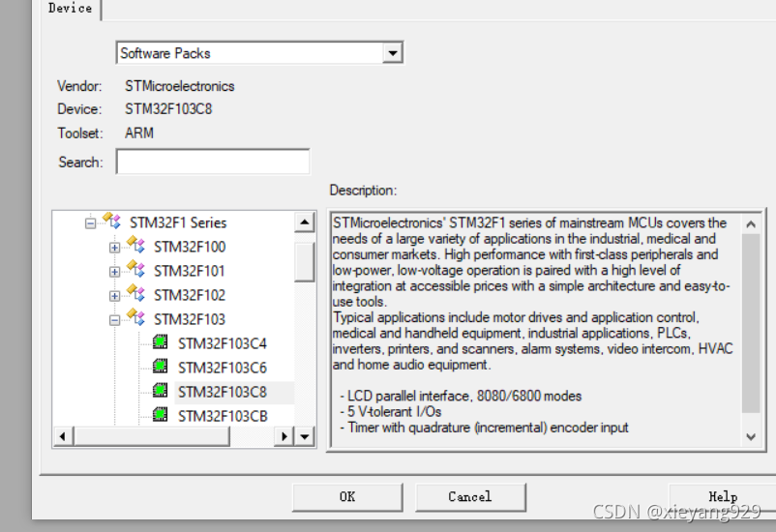Click the STM32F101 sub-family icon
Viewport: 776px width, 532px height.
pyautogui.click(x=135, y=269)
